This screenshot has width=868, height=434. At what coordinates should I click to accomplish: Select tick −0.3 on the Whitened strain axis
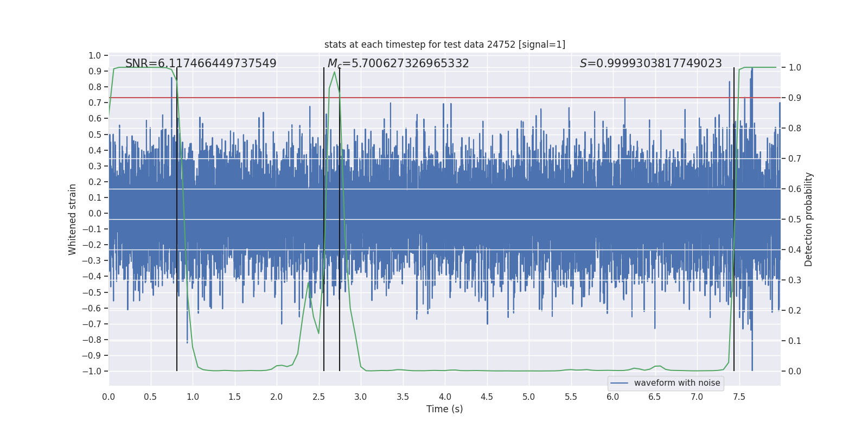click(92, 260)
